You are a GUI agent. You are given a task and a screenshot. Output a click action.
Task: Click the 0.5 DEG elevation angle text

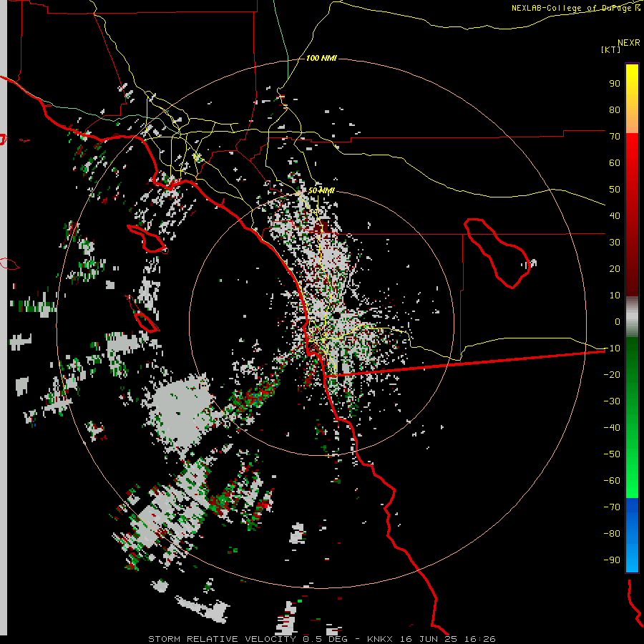(x=326, y=639)
